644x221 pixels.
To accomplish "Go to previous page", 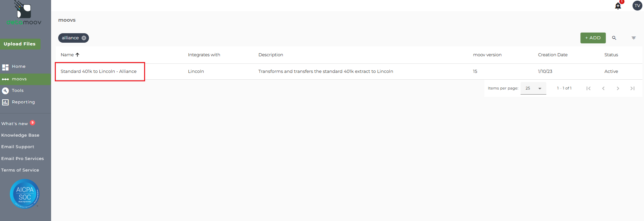I will [603, 88].
